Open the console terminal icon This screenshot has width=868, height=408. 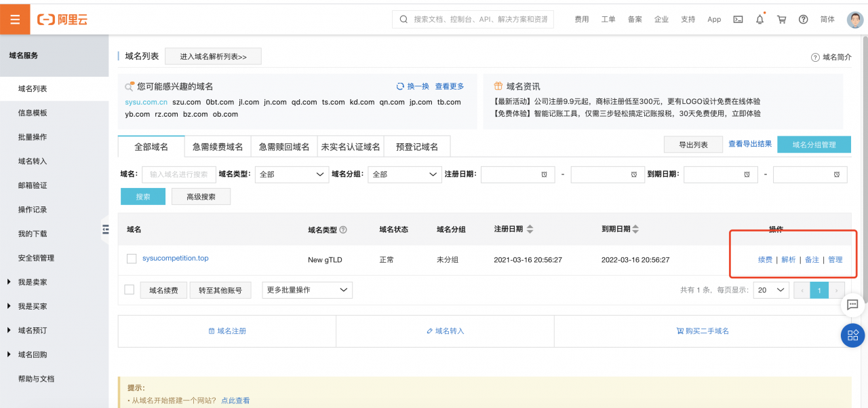pyautogui.click(x=738, y=20)
